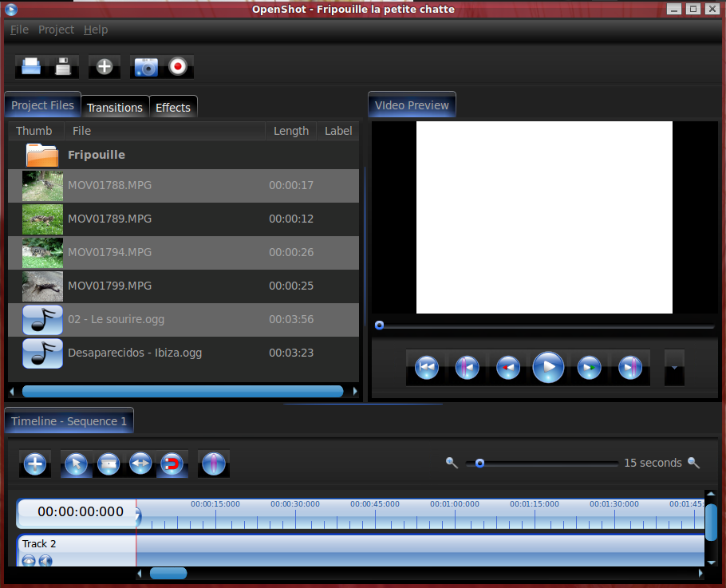Open the dropdown arrow beside playback controls
Viewport: 726px width, 588px height.
[x=674, y=368]
